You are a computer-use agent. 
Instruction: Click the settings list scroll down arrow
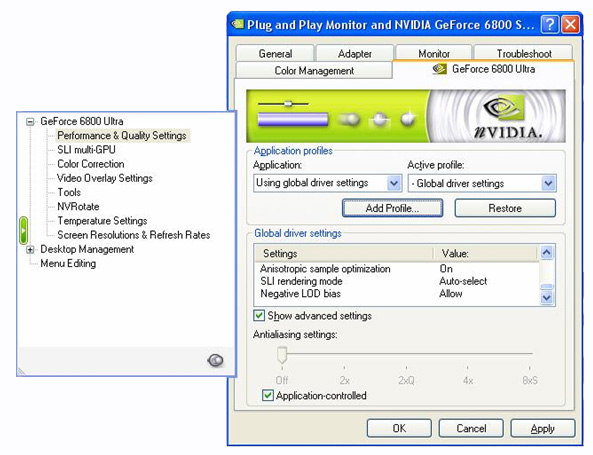coord(546,298)
